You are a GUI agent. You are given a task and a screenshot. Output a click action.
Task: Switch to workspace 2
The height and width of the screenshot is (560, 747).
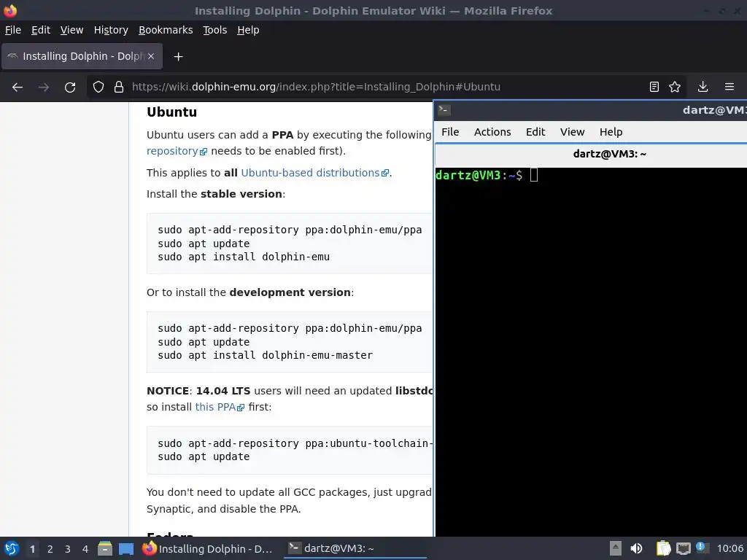[x=50, y=549]
